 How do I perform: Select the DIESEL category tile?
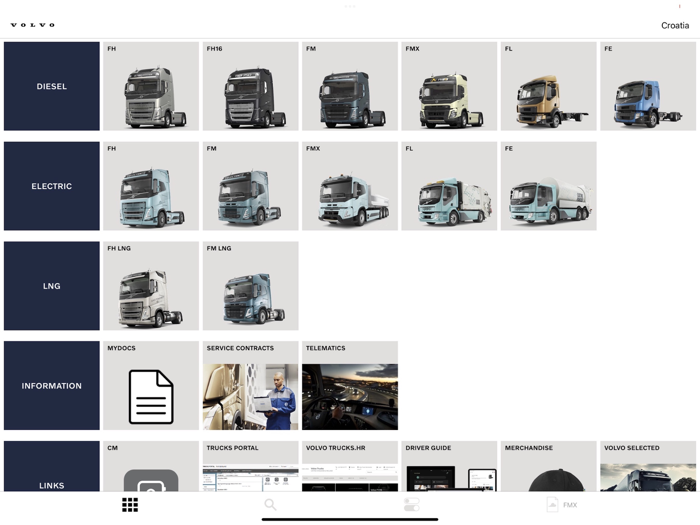coord(52,86)
